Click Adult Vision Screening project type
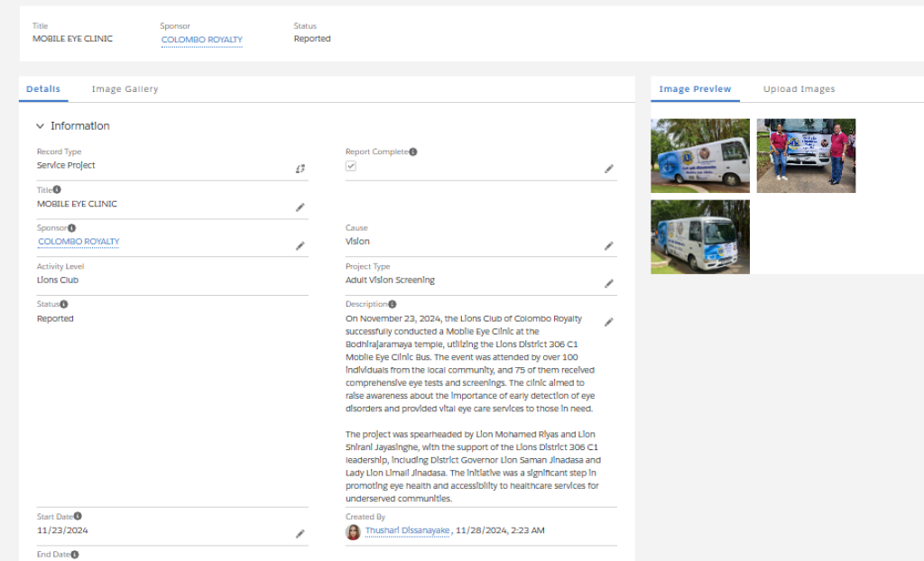Screen dimensions: 924x561 390,280
